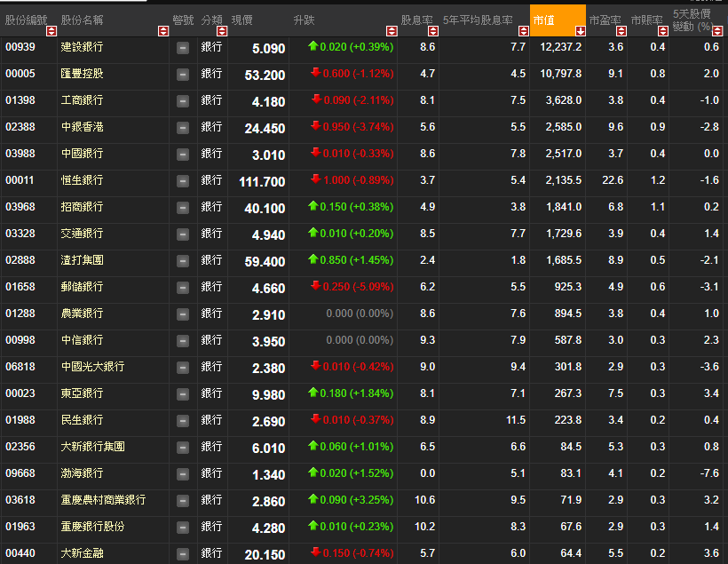Sort by 股份編號 using its sort icon

[x=51, y=31]
